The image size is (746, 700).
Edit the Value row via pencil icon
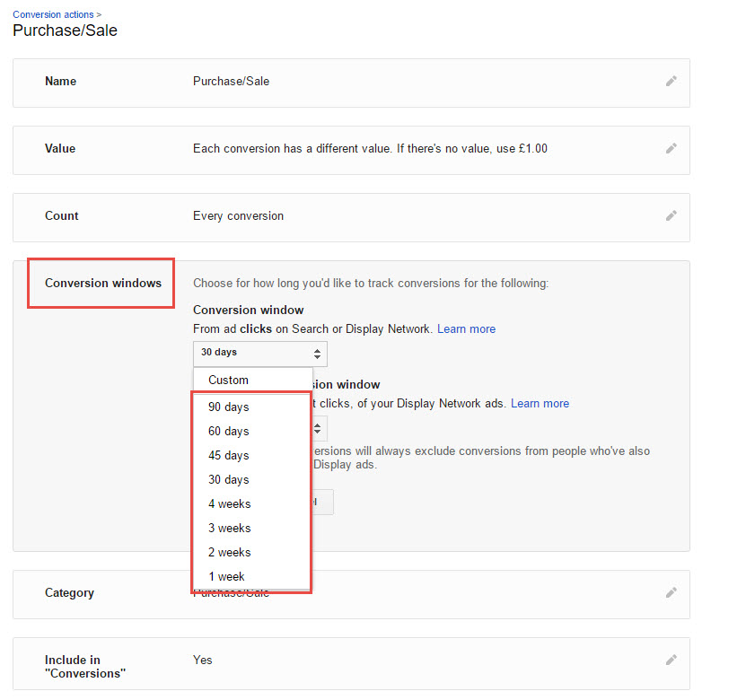[671, 149]
